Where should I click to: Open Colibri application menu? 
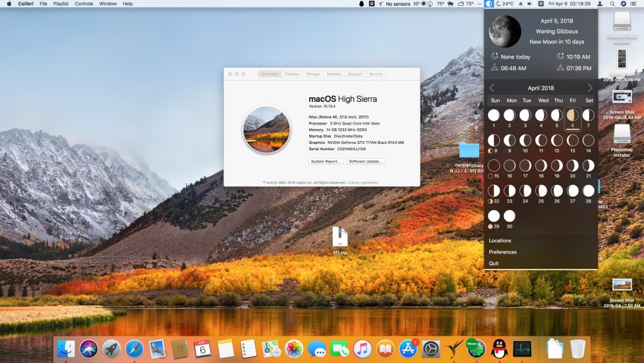[x=26, y=4]
